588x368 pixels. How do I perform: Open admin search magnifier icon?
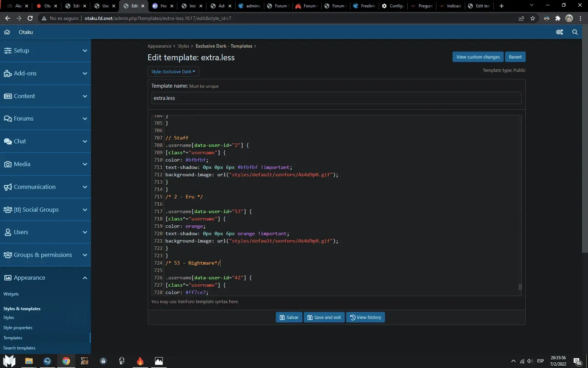pyautogui.click(x=575, y=32)
